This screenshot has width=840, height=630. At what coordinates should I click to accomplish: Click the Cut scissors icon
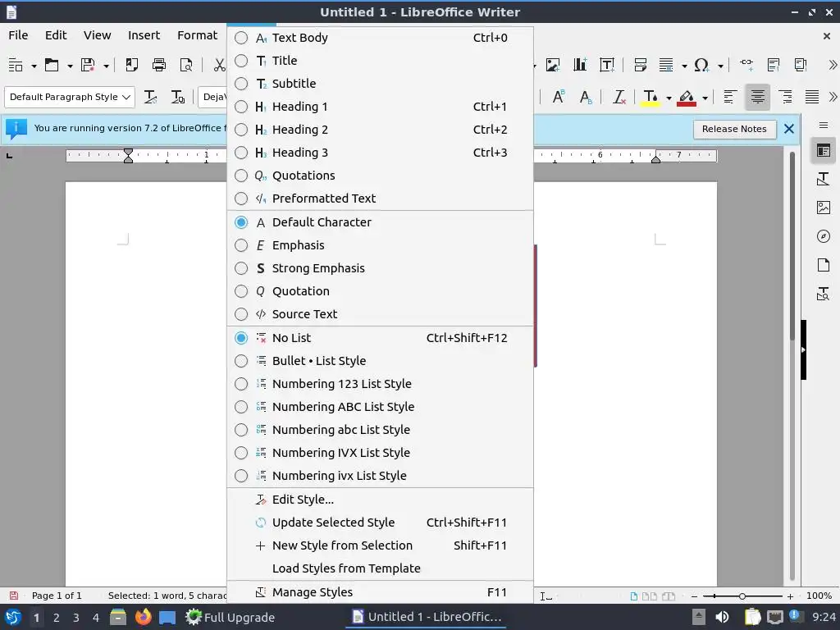[219, 66]
